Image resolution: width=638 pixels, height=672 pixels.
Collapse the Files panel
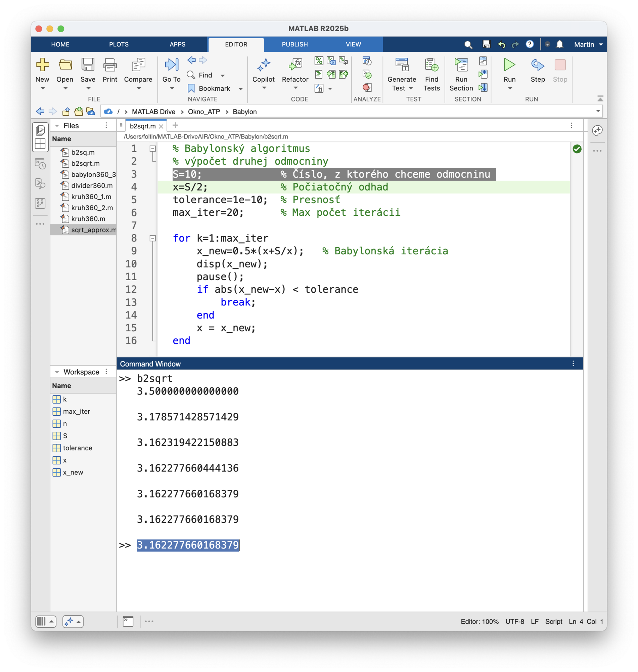pyautogui.click(x=57, y=126)
